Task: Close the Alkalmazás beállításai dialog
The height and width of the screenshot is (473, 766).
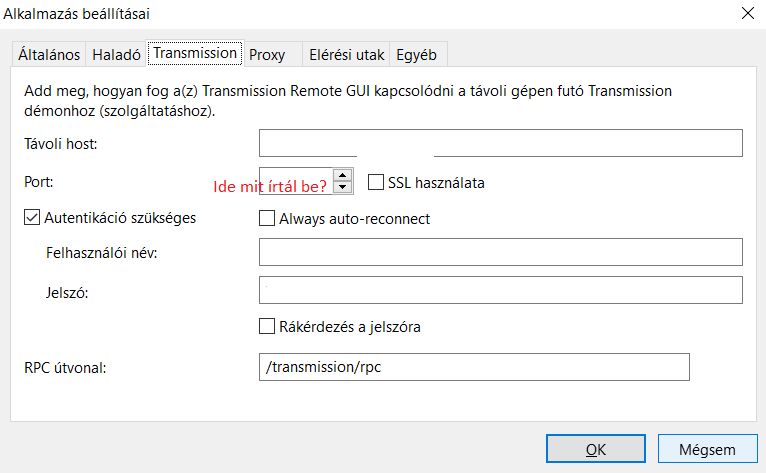Action: coord(748,13)
